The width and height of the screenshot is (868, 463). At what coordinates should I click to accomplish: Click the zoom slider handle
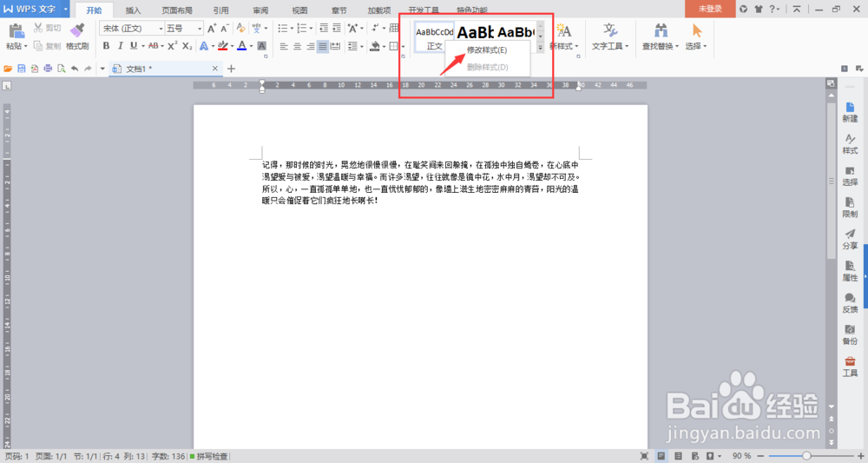[806, 456]
